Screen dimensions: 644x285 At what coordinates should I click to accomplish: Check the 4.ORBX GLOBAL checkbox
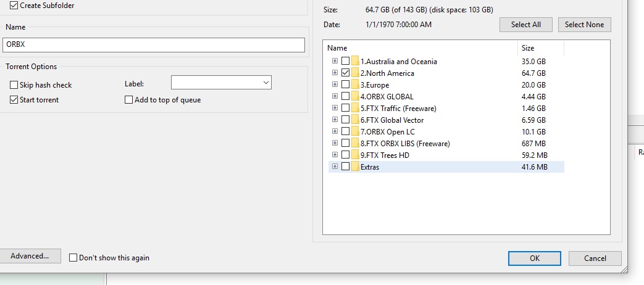coord(345,96)
